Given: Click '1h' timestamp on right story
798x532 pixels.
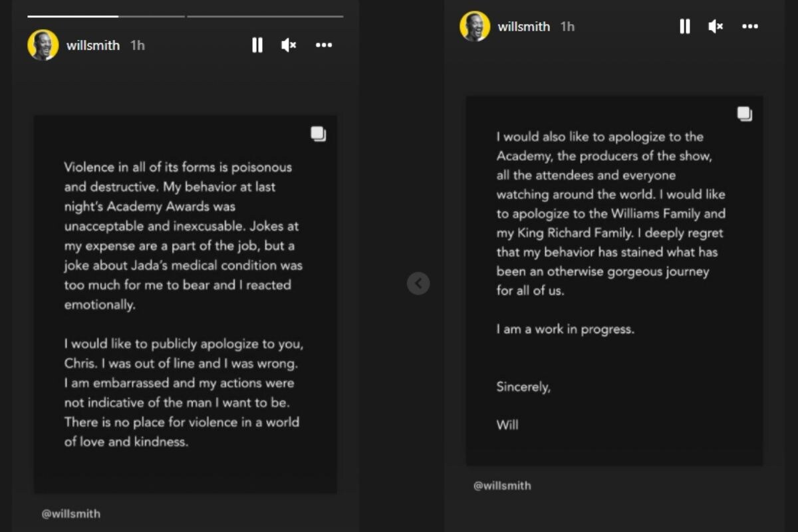Looking at the screenshot, I should (567, 27).
